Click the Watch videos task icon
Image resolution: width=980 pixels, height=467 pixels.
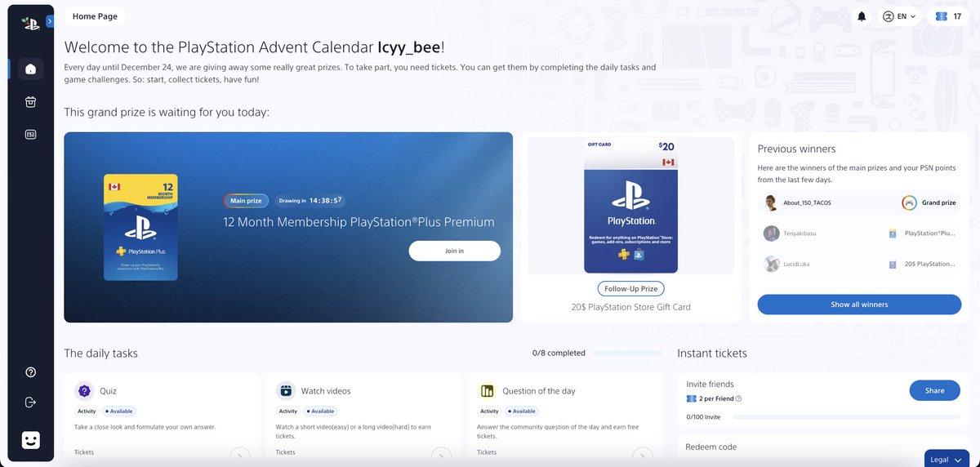coord(285,391)
